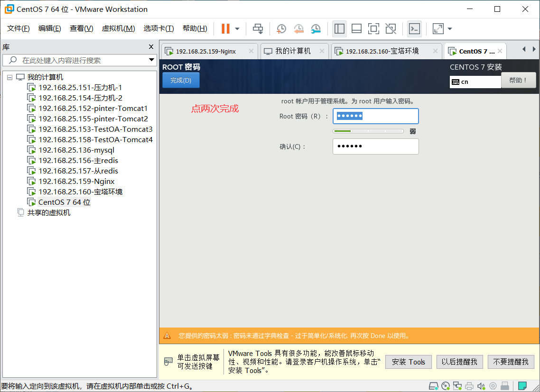The height and width of the screenshot is (392, 540).
Task: Open the 选项卡(T) menu
Action: coord(158,28)
